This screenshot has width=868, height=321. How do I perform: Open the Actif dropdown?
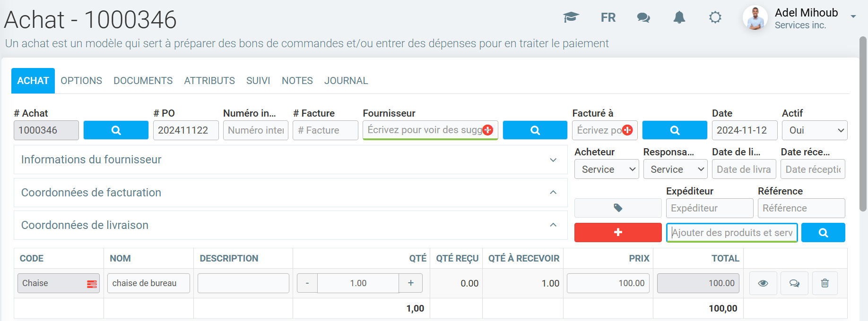pyautogui.click(x=814, y=130)
